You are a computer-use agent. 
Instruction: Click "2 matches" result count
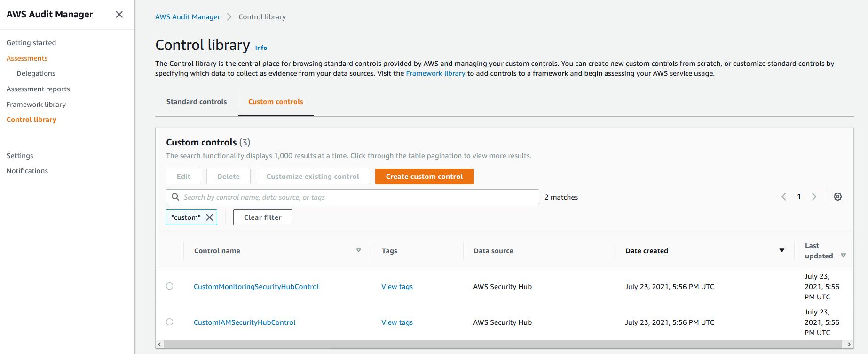coord(561,197)
